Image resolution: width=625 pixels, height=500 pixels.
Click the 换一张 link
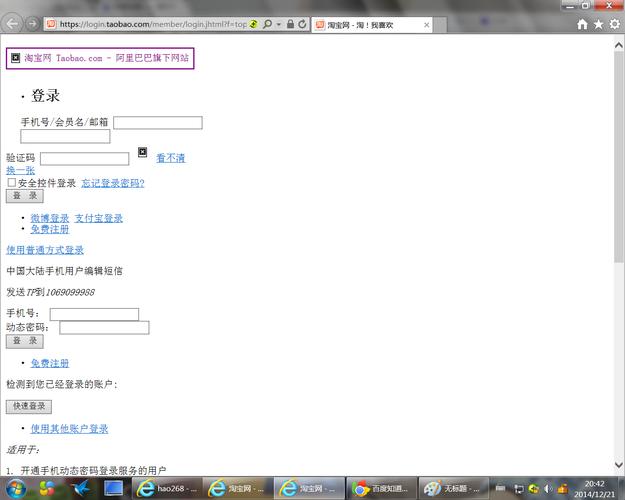pyautogui.click(x=21, y=170)
